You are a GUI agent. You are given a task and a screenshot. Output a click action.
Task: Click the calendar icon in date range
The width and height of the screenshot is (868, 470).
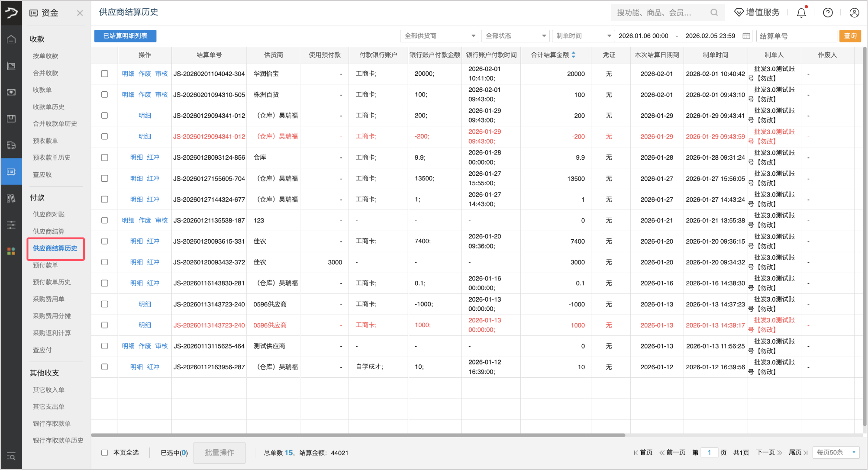coord(746,36)
